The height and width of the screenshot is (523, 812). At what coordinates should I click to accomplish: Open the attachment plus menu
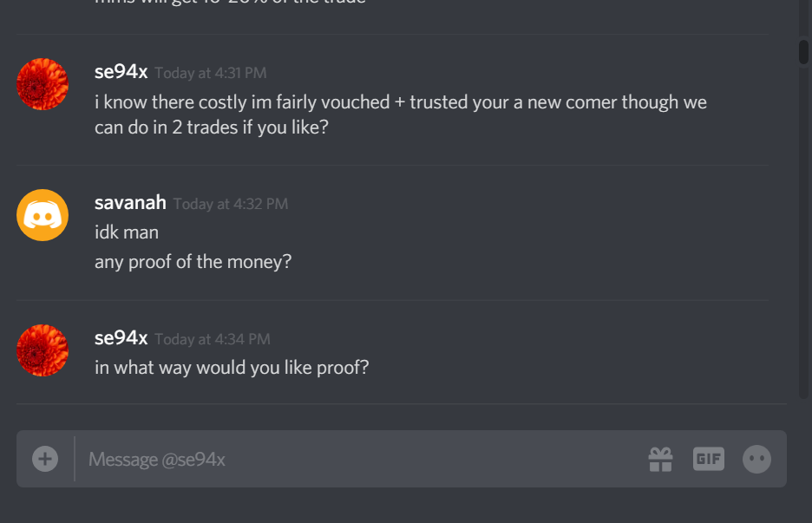45,459
